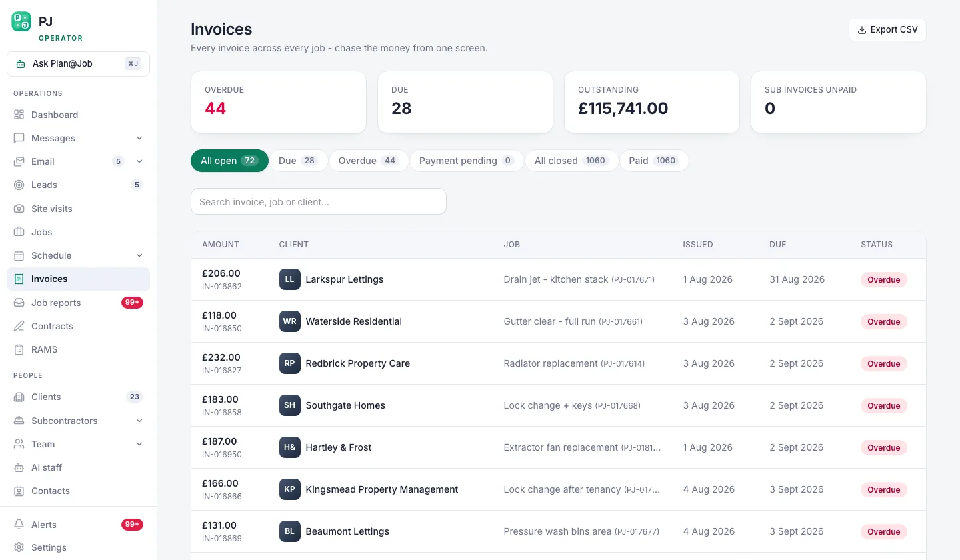Select the All open filter tab
The image size is (960, 560).
pos(229,161)
